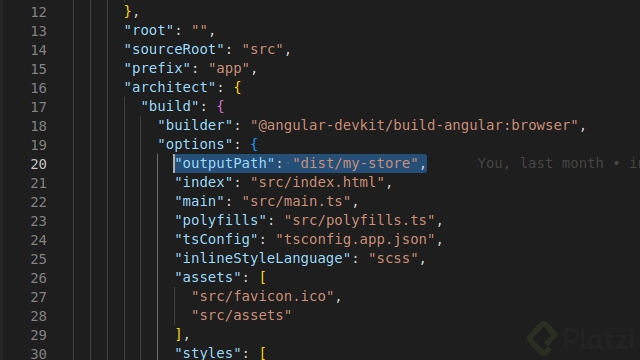Click the "styles" key text
Image resolution: width=640 pixels, height=360 pixels.
point(208,353)
